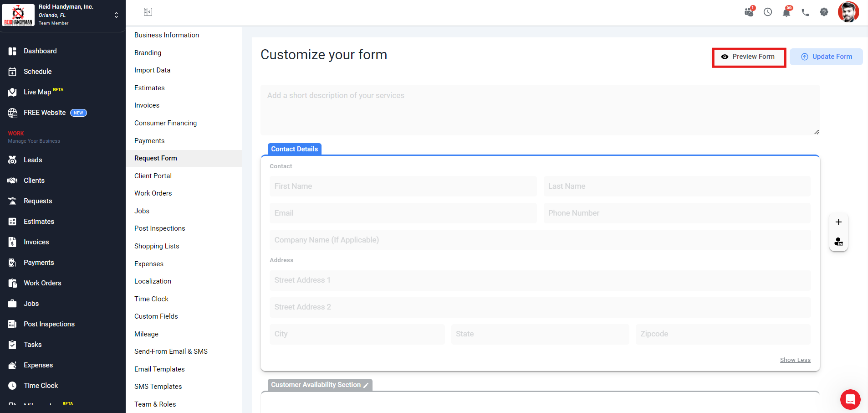Collapse contact section with Show Less
Image resolution: width=868 pixels, height=413 pixels.
(795, 360)
